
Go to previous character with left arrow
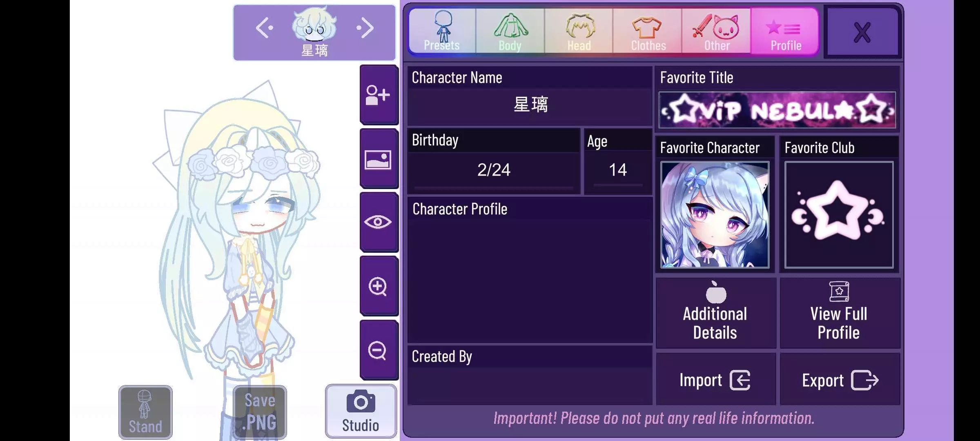264,28
